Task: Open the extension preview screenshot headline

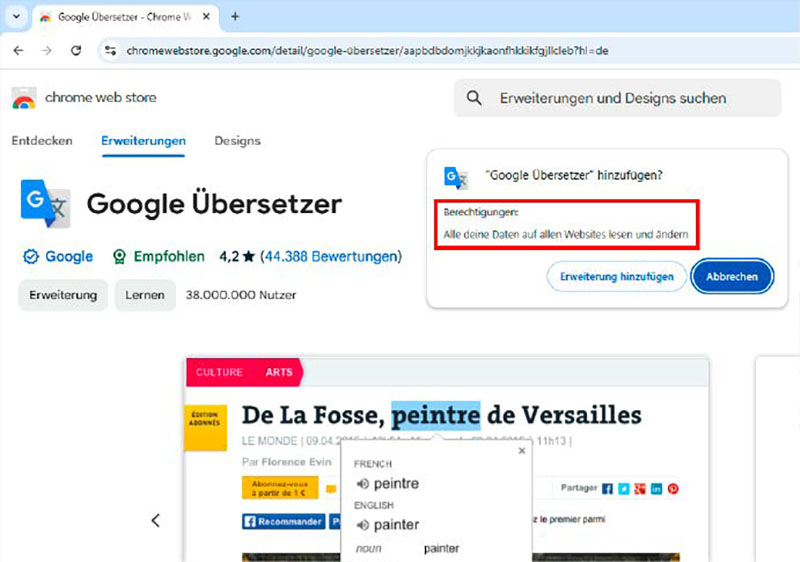Action: point(441,415)
